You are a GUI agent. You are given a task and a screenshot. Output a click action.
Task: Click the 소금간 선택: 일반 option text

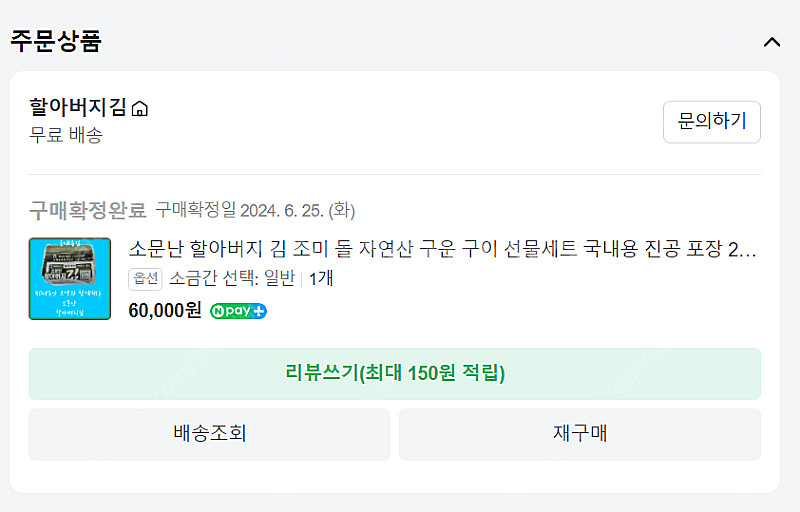coord(232,279)
